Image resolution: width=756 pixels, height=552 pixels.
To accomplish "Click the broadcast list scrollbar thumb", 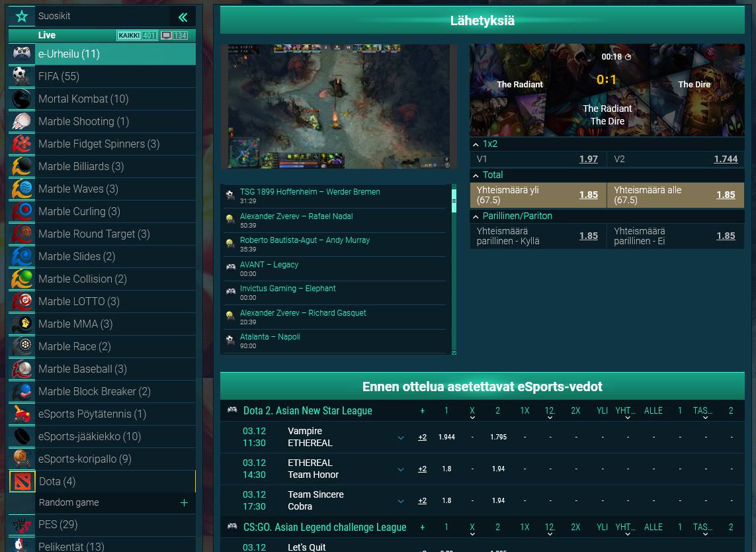I will tap(454, 201).
